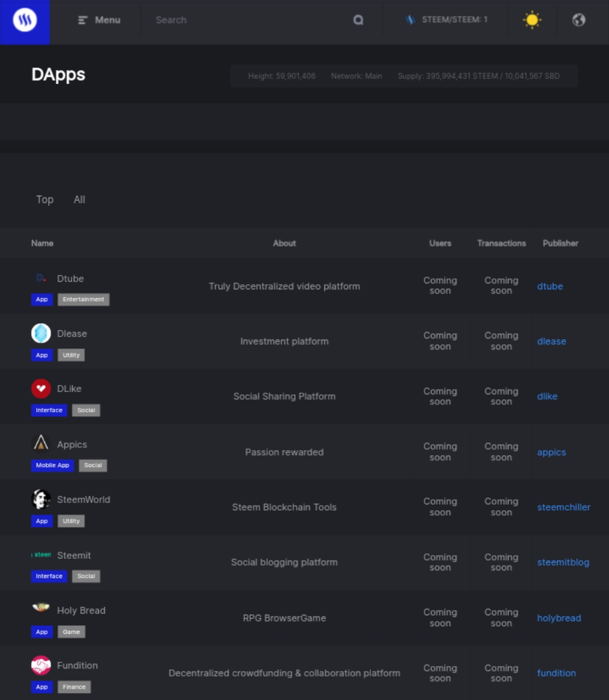Click the Social tag under DLike
The width and height of the screenshot is (609, 700).
86,410
